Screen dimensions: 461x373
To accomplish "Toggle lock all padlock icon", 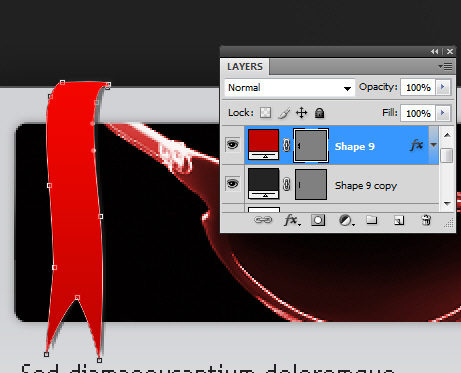I will [x=319, y=113].
